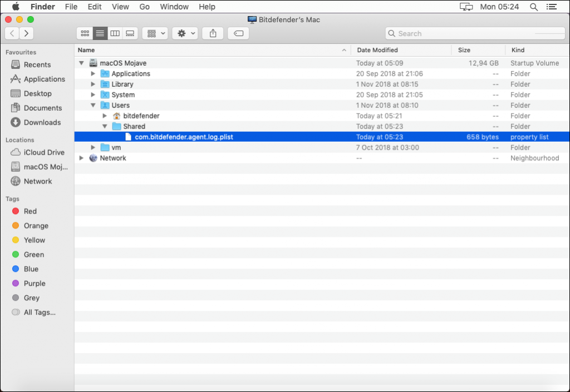Open the View menu

120,7
